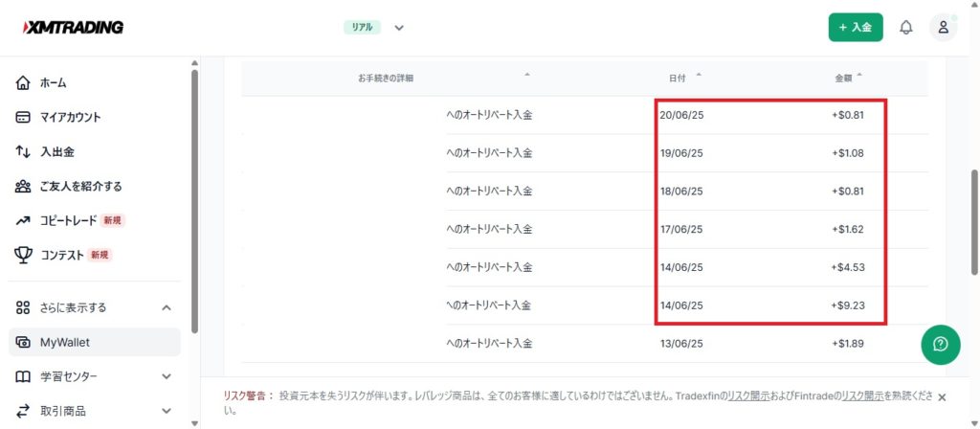Open the user profile icon

[x=943, y=28]
